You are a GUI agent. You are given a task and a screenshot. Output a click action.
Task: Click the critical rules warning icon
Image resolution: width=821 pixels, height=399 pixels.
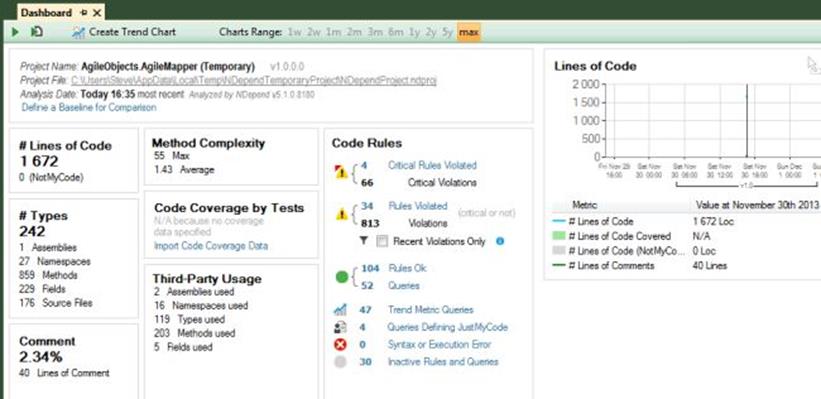click(341, 172)
